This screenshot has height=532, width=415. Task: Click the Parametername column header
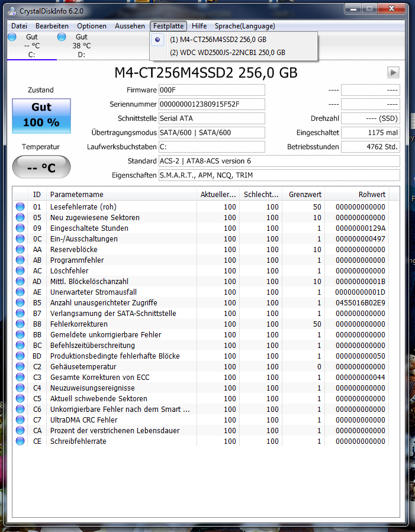coord(121,195)
